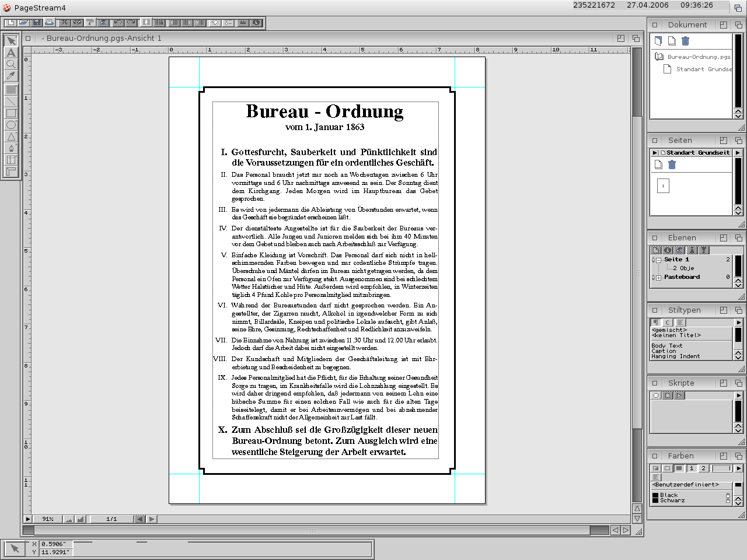Select the Magnifying glass zoom tool
The height and width of the screenshot is (560, 747).
point(11,64)
